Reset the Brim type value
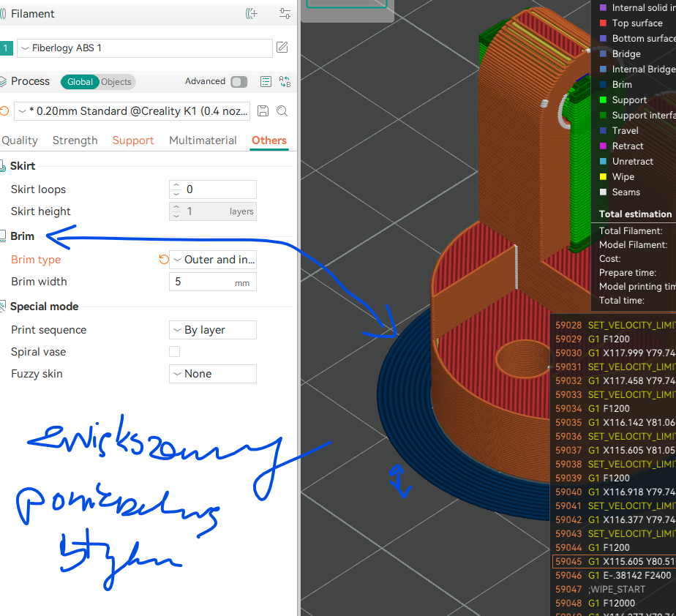This screenshot has height=616, width=676. [164, 260]
